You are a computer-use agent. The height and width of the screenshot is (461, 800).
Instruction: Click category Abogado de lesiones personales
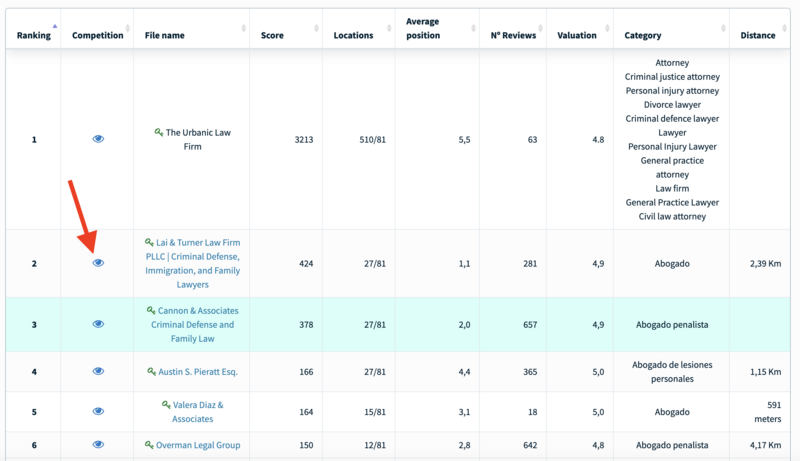672,372
